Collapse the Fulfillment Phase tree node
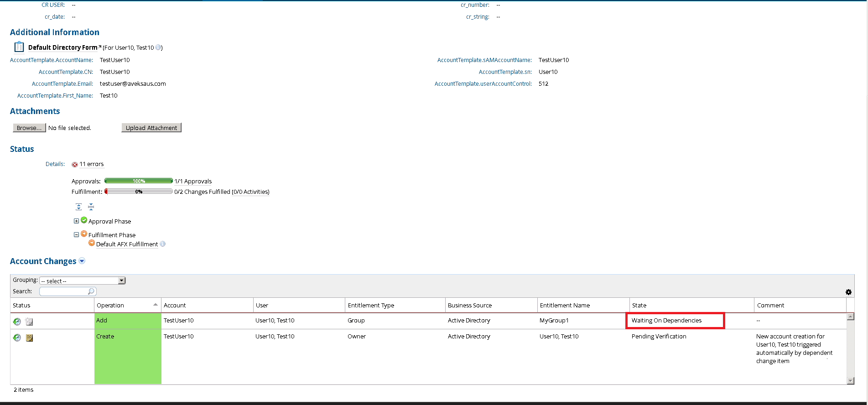This screenshot has width=868, height=405. [x=76, y=235]
